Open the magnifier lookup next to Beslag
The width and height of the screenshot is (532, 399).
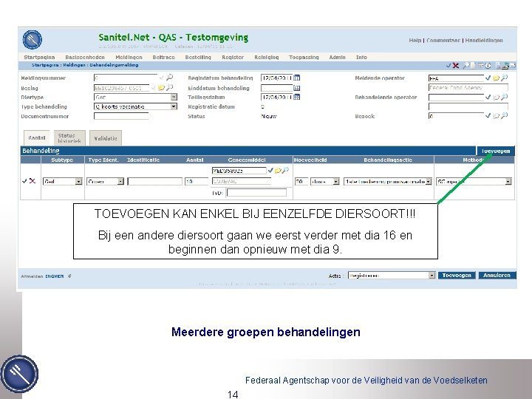point(169,87)
